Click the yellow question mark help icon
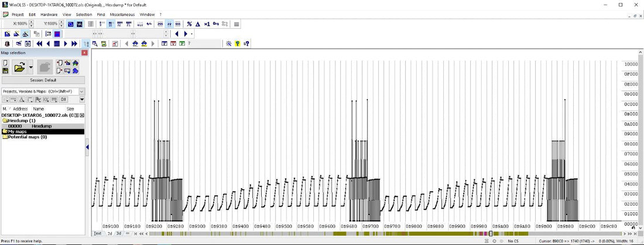 (x=237, y=43)
